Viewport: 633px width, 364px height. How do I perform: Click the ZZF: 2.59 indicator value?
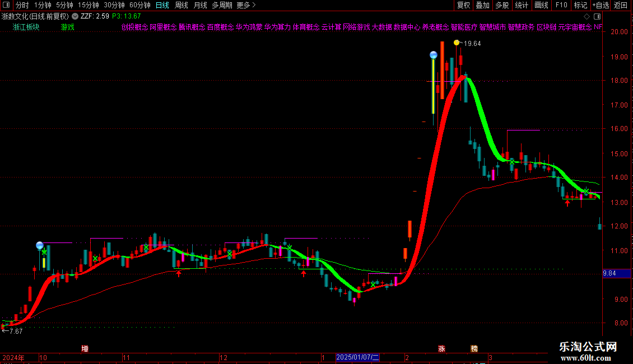(95, 16)
